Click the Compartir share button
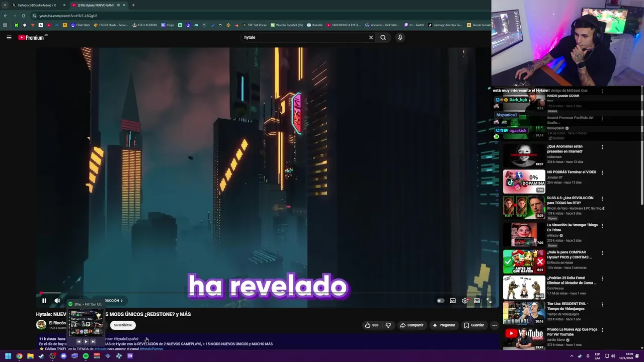Image resolution: width=644 pixels, height=362 pixels. [412, 325]
